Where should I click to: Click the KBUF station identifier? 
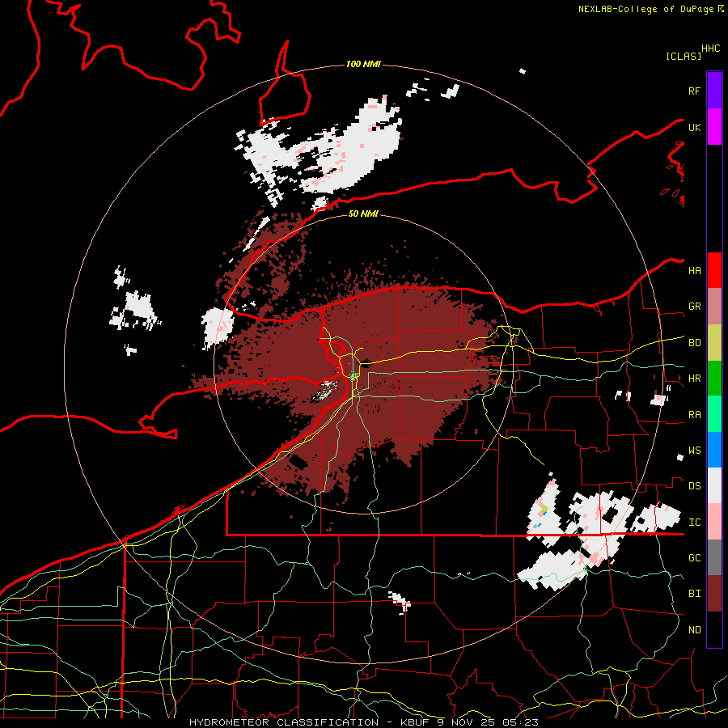coord(416,722)
